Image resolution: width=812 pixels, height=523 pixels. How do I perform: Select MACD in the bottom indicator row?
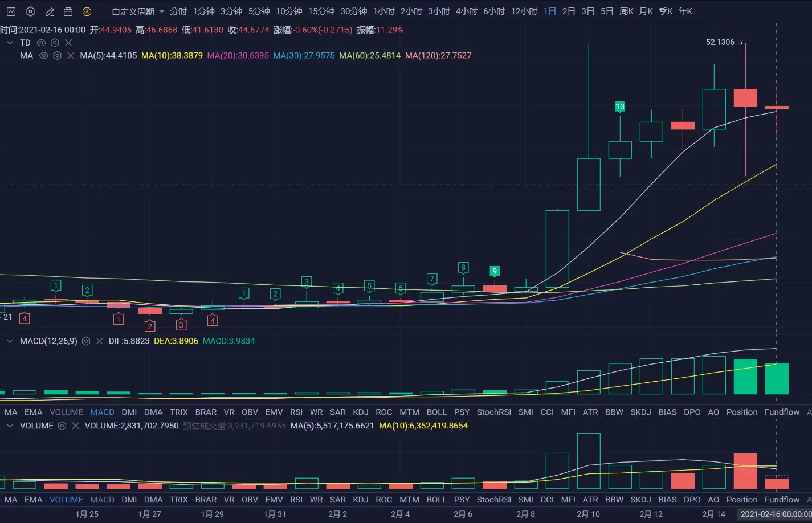tap(103, 500)
